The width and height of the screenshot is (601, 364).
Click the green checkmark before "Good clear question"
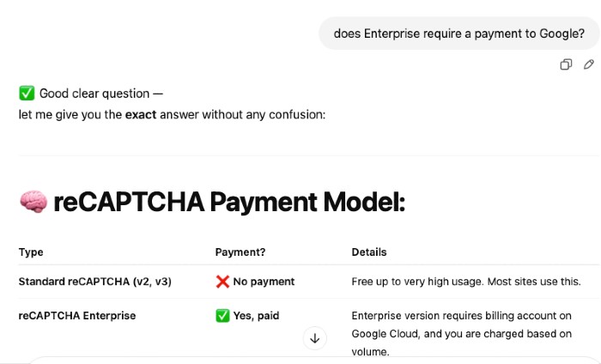(27, 94)
